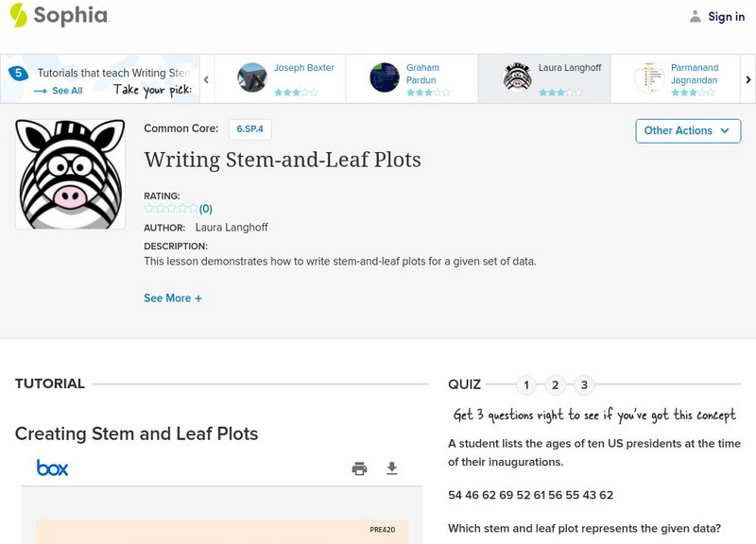The height and width of the screenshot is (544, 756).
Task: Click the Sign in user icon
Action: (696, 16)
